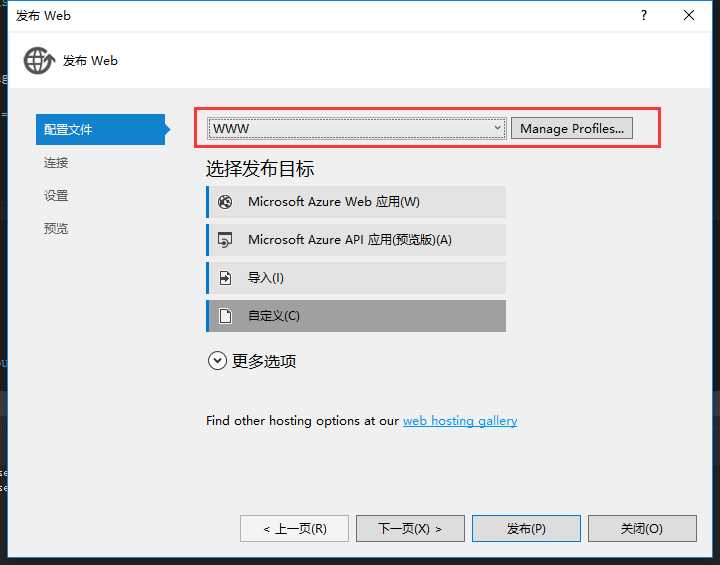
Task: Click the 下一页(X) button
Action: (x=410, y=529)
